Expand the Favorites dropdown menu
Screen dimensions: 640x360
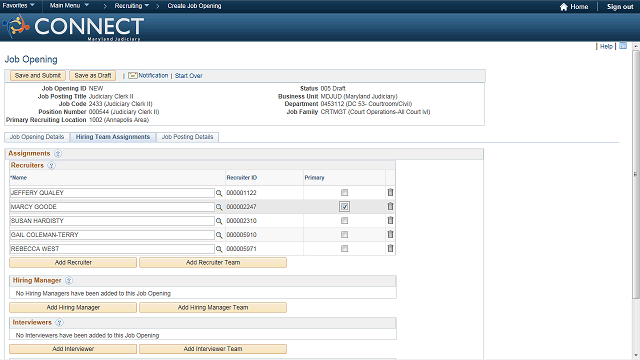click(18, 5)
